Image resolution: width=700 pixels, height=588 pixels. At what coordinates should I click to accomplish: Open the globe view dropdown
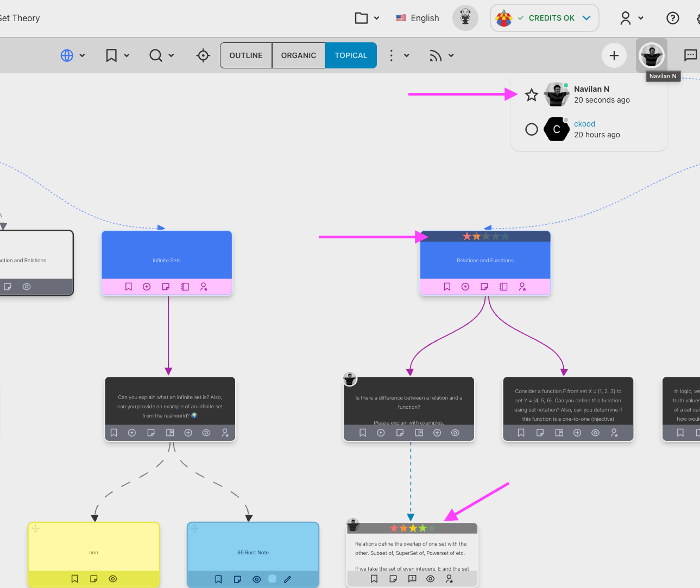(73, 55)
